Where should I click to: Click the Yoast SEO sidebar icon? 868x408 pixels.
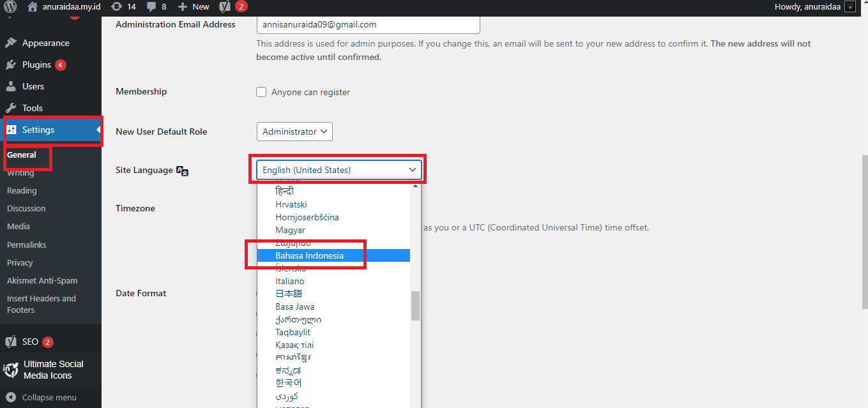[11, 342]
